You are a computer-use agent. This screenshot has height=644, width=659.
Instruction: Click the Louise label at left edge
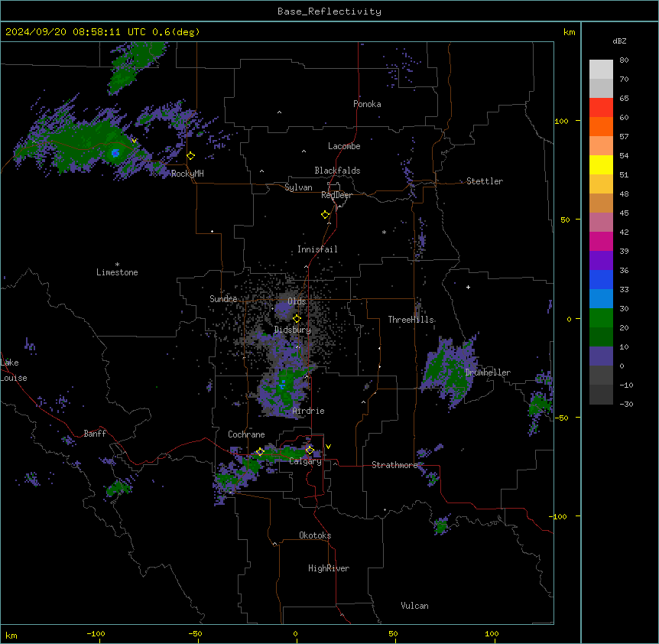tap(14, 378)
